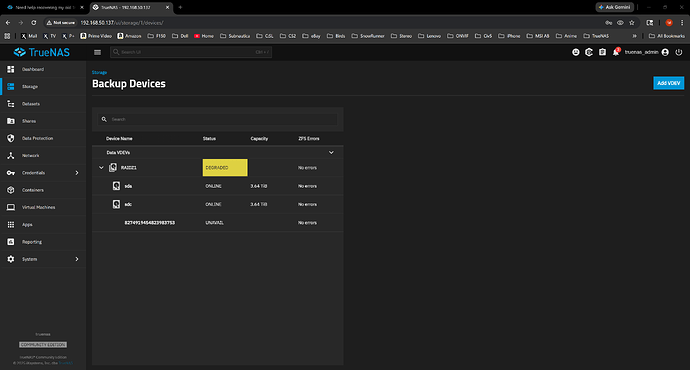Click the Ask Gemini button
This screenshot has height=370, width=690.
614,7
